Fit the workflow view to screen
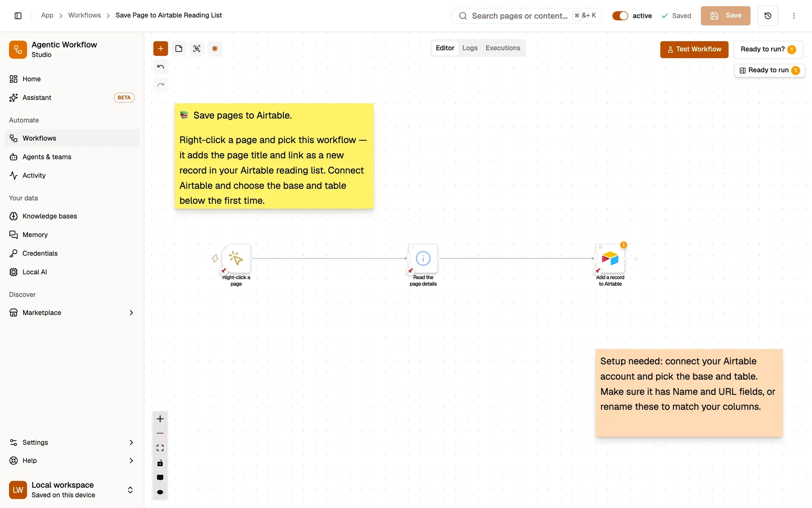 tap(160, 448)
